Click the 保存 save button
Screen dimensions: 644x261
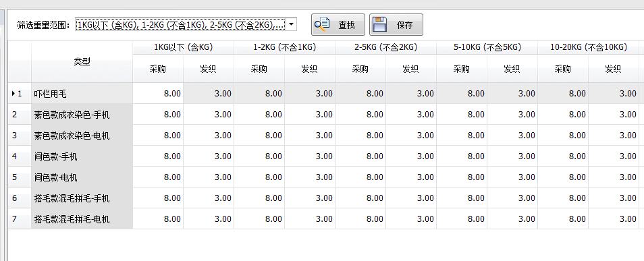[x=396, y=25]
